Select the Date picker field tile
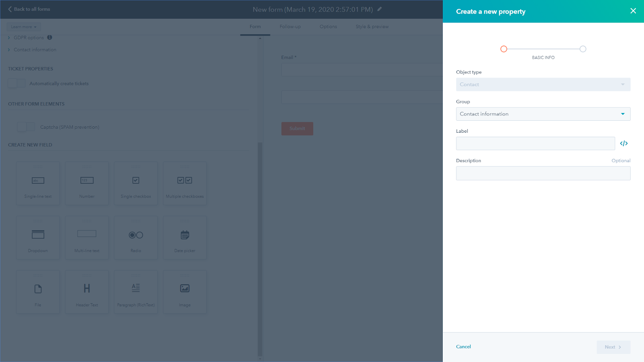This screenshot has width=644, height=362. (x=185, y=238)
